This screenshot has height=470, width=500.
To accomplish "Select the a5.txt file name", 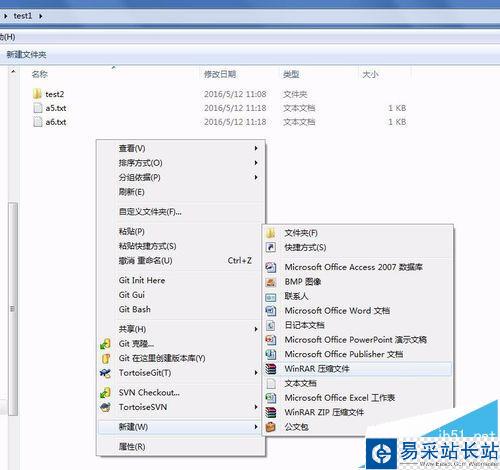I will click(56, 108).
